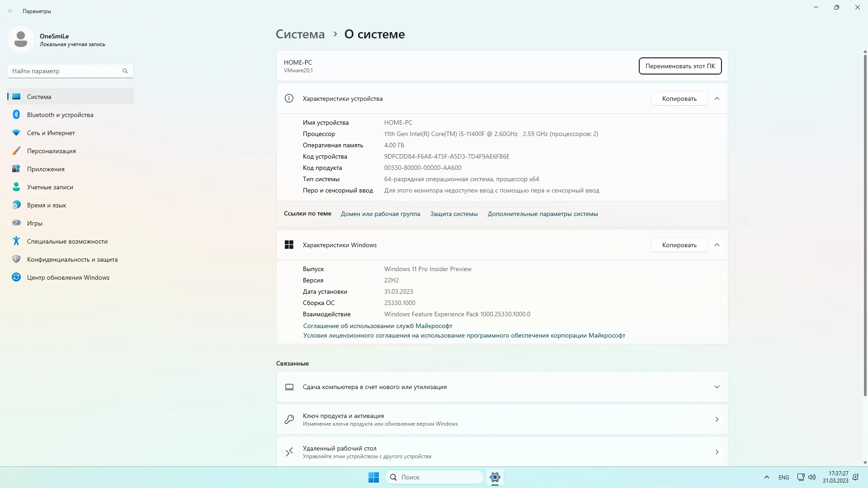Click the Конфиденциальность и защита shield icon

click(x=16, y=259)
